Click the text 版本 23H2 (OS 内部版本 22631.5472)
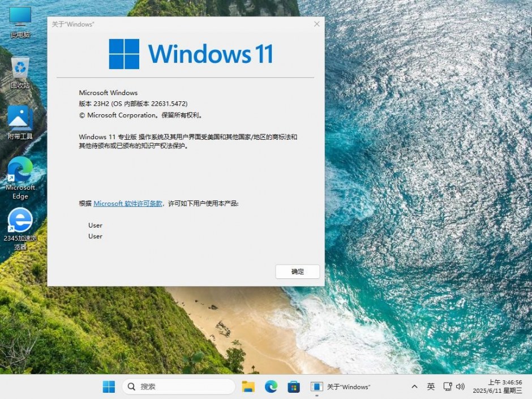 133,104
